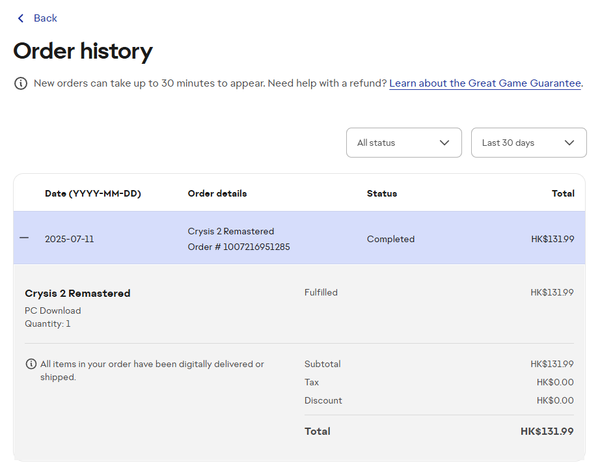Screen dimensions: 600x470
Task: Click the Order history heading
Action: click(x=83, y=51)
